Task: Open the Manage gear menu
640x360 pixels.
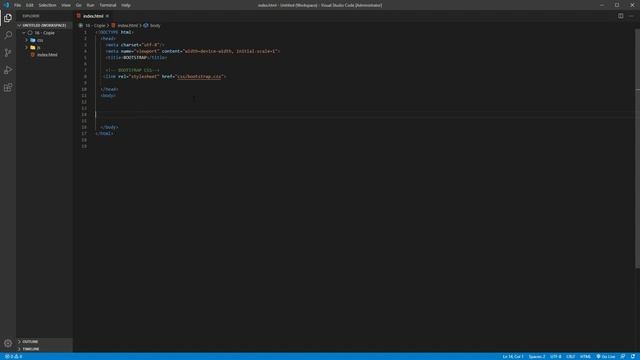Action: 8,343
